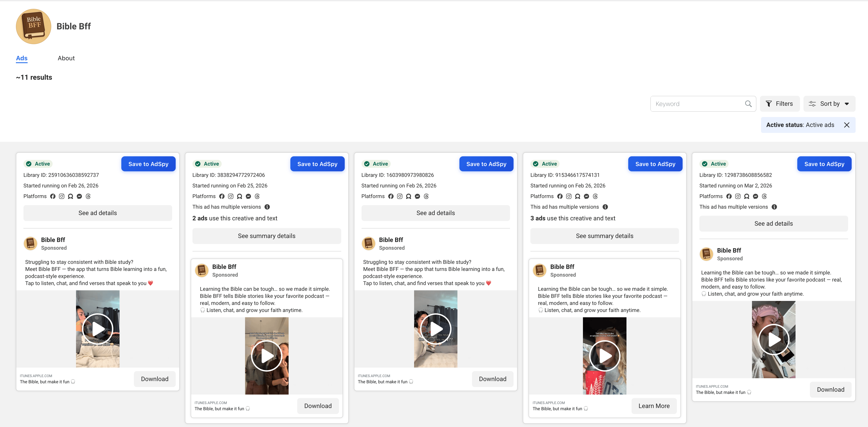Play the first ad's video

pos(98,329)
